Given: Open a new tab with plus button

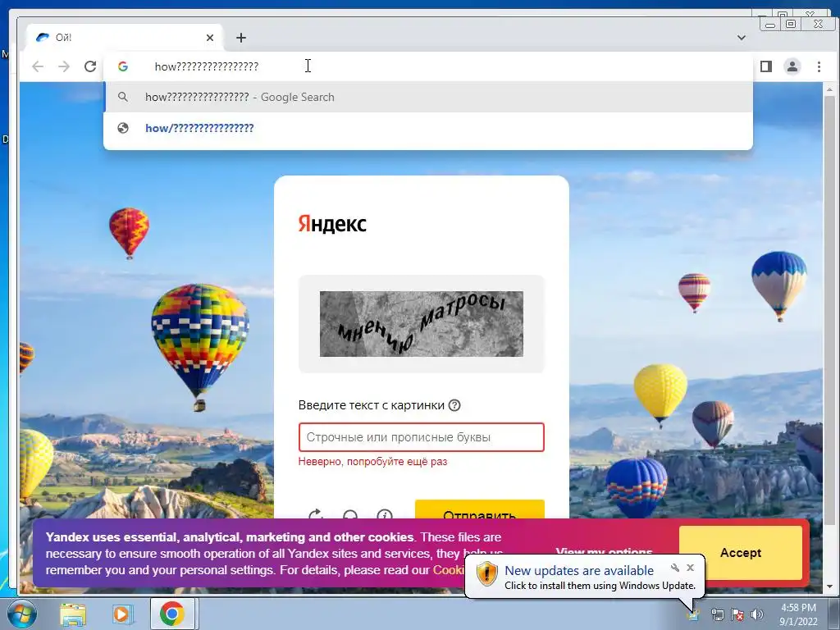Looking at the screenshot, I should click(241, 38).
